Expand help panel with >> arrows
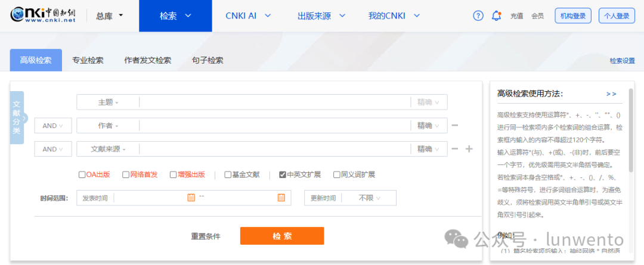This screenshot has height=265, width=644. (x=611, y=93)
